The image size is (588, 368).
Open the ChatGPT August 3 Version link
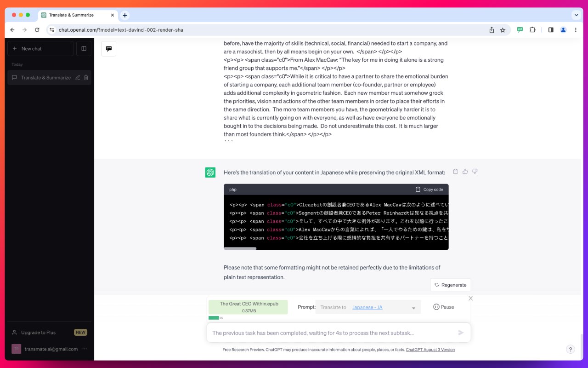(430, 350)
